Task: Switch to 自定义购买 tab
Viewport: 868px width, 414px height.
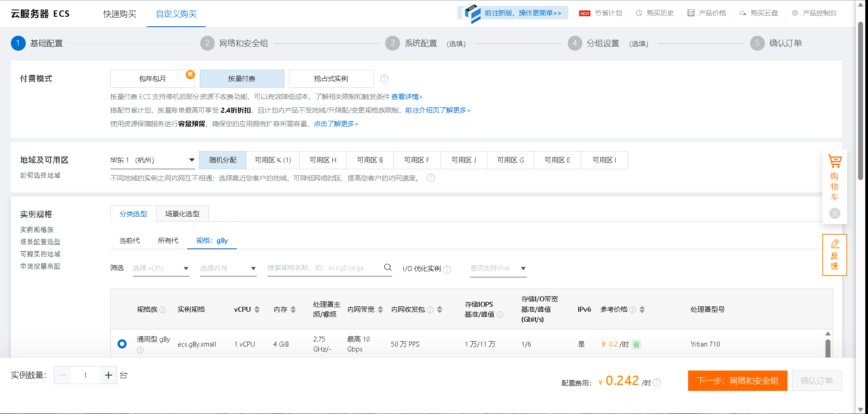Action: pyautogui.click(x=176, y=14)
